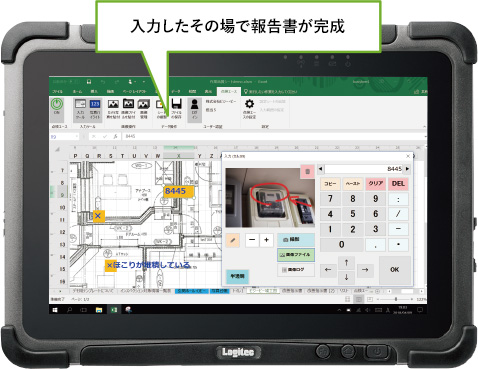Click the ×ほこりが堆積している note text
This screenshot has height=369, width=478.
click(148, 265)
